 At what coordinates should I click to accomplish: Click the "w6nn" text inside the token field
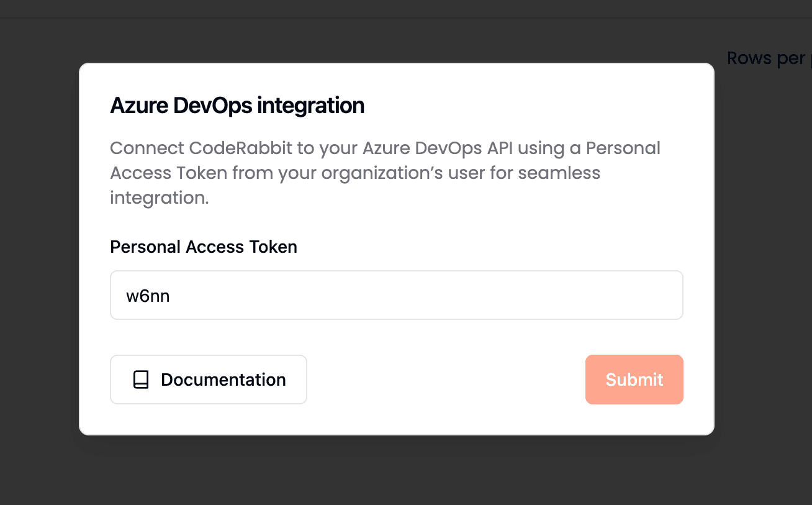(x=148, y=296)
